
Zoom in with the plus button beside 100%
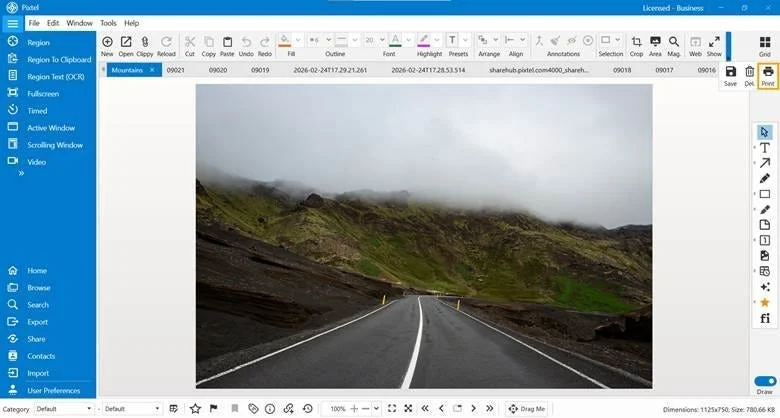pyautogui.click(x=354, y=409)
